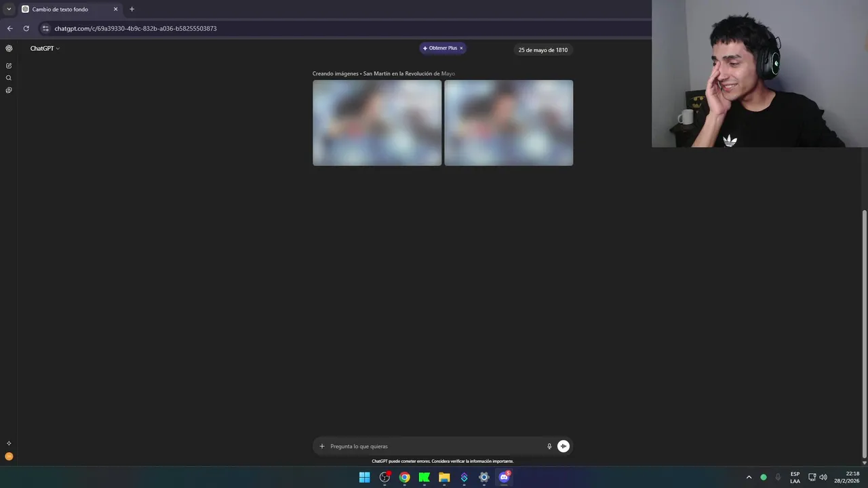Open the ChatGPT logo sidebar icon

(9, 48)
